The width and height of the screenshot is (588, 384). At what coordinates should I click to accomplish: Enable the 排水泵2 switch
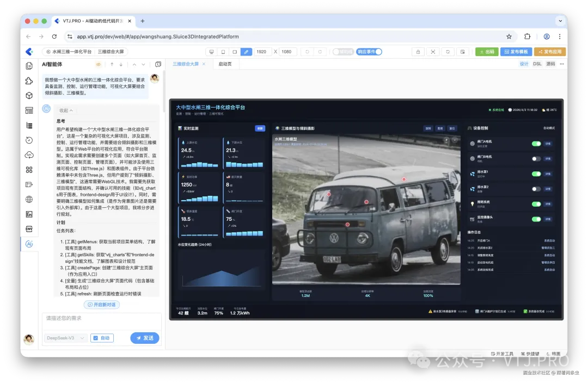536,189
